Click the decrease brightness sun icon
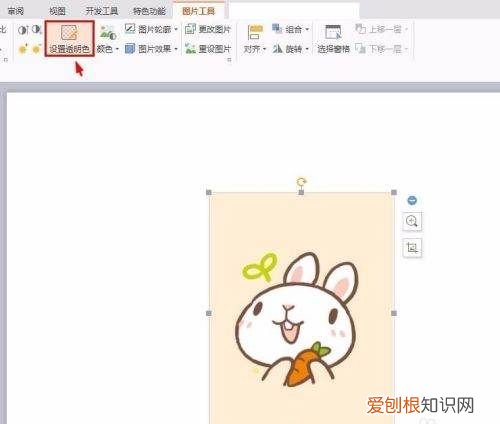The width and height of the screenshot is (500, 424). coord(36,49)
